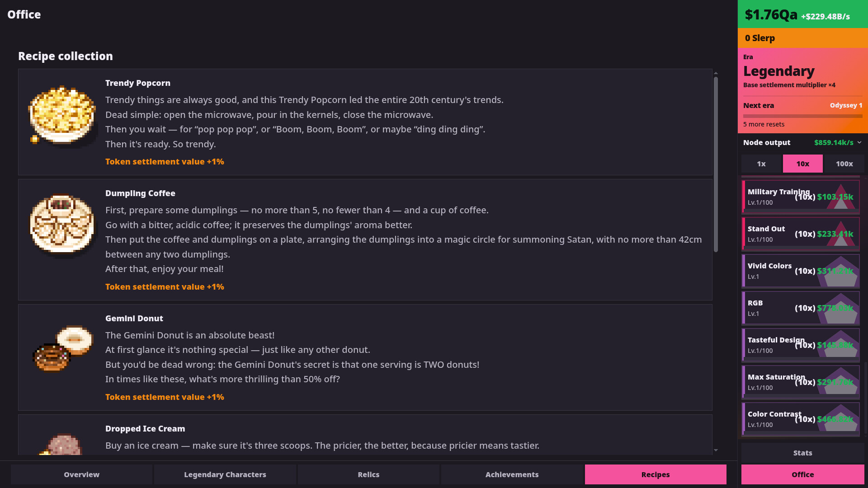This screenshot has width=868, height=488.
Task: Upgrade the Military Training node
Action: point(801,197)
